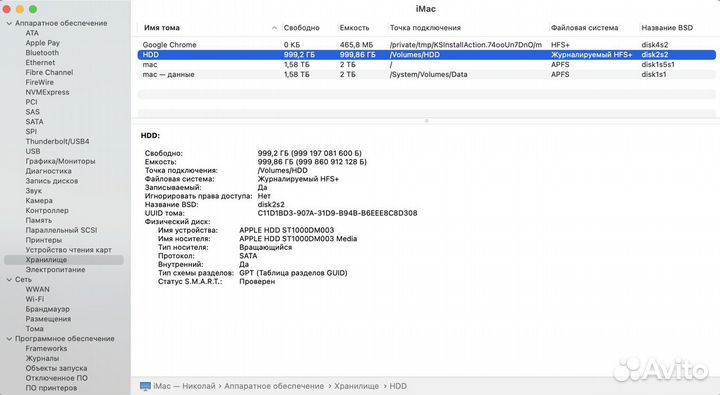Select the mac volume row

[427, 64]
